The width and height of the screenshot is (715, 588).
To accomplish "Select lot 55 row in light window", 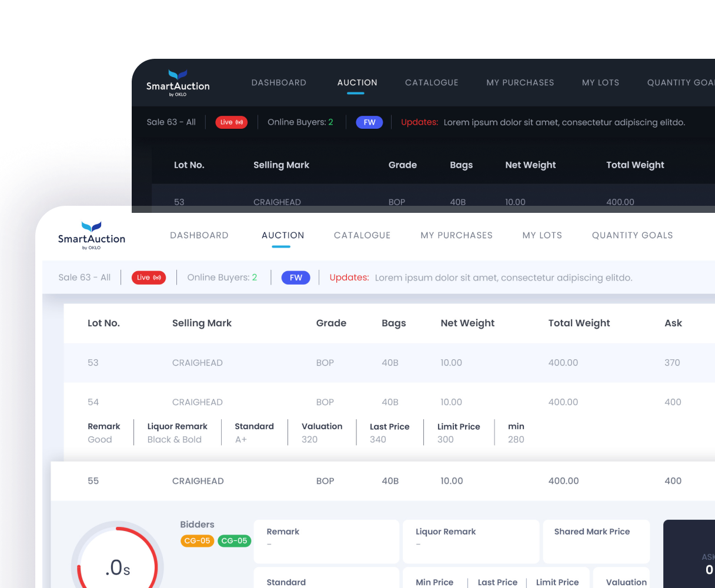I will [383, 481].
